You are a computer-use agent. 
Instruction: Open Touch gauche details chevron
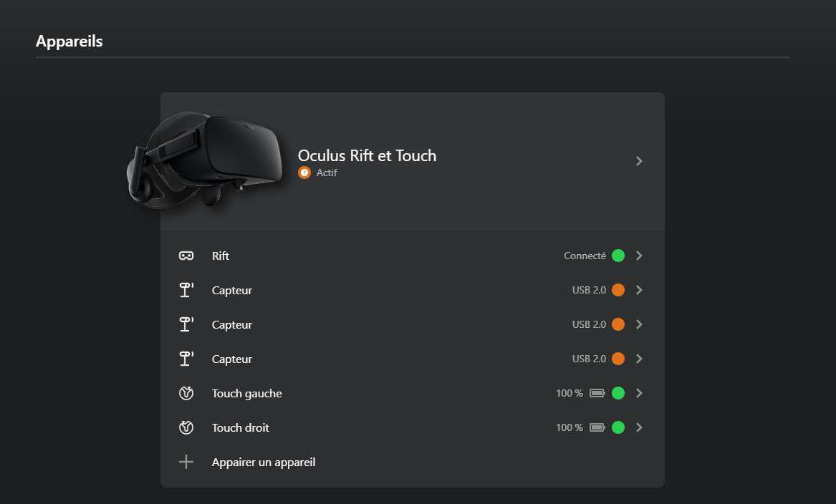tap(639, 393)
